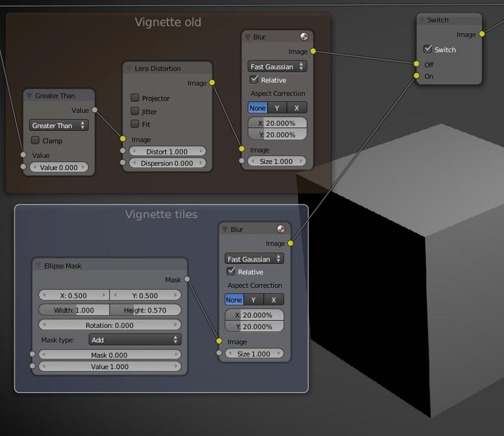Open the Fast Gaussian filter dropdown on upper Blur
504x436 pixels.
coord(277,66)
